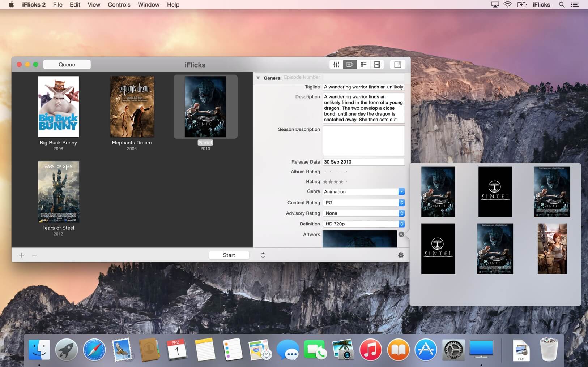
Task: Click the minus icon to remove item
Action: [x=34, y=255]
